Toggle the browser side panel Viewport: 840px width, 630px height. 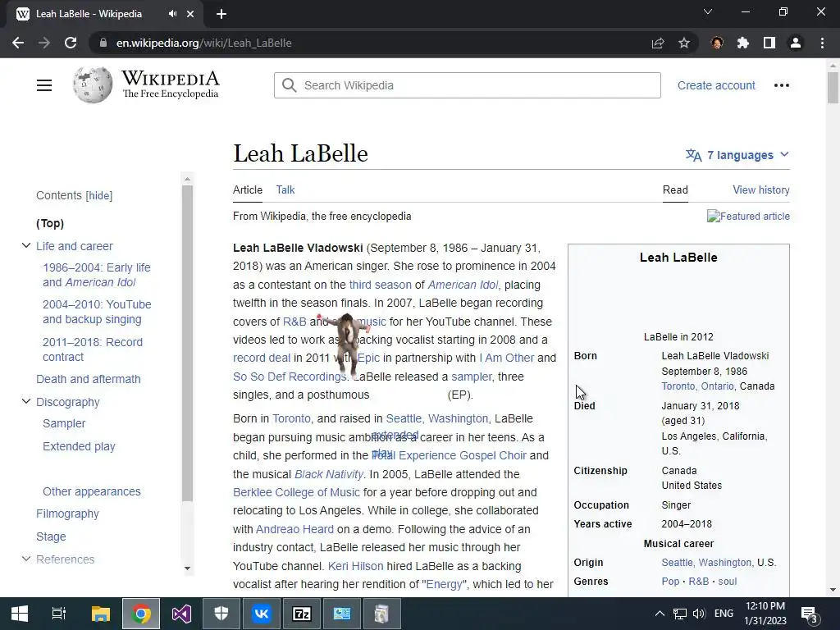coord(769,43)
